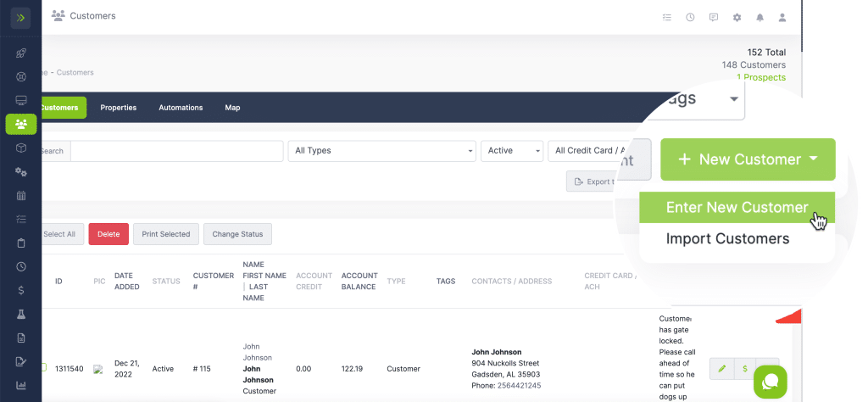This screenshot has width=868, height=402.
Task: Open the chat message icon in top bar
Action: click(x=714, y=17)
